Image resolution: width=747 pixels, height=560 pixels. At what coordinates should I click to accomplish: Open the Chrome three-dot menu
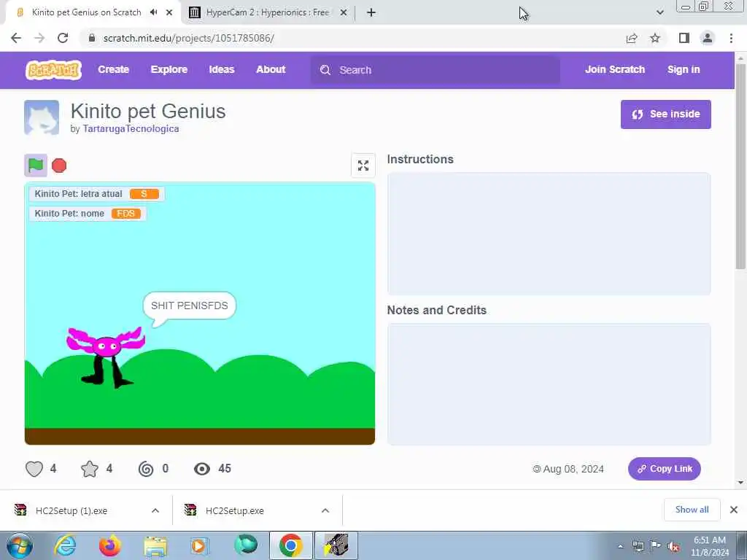(x=731, y=38)
